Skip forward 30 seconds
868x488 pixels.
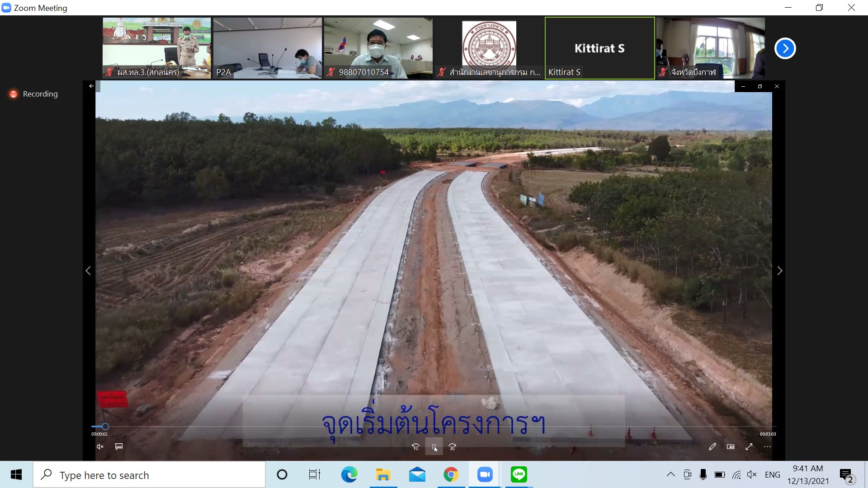pos(453,447)
